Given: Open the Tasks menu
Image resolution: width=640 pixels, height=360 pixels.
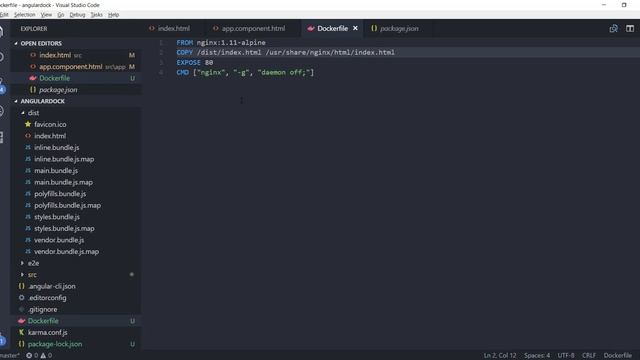Looking at the screenshot, I should click(x=96, y=15).
